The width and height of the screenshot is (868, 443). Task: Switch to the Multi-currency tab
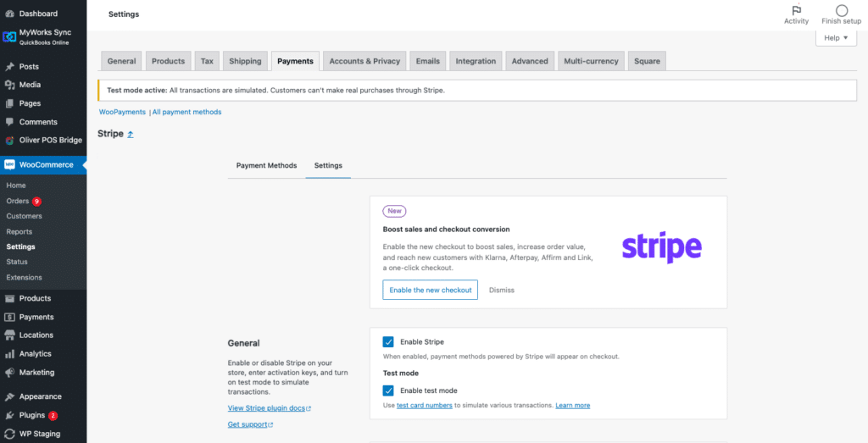(591, 61)
